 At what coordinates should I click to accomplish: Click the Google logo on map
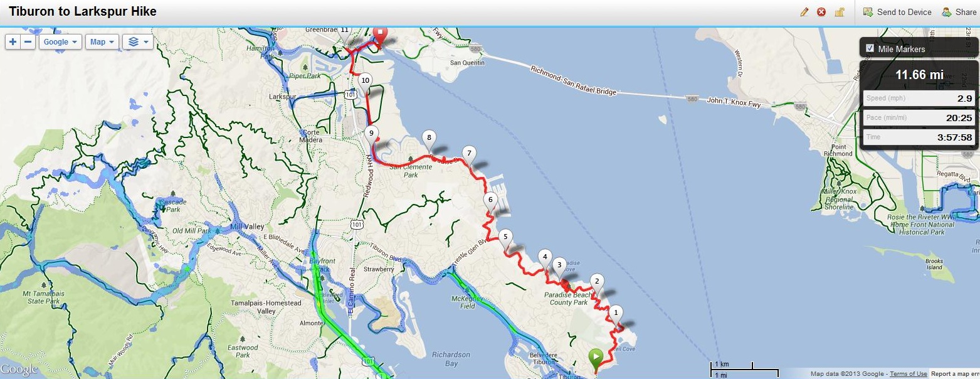[19, 370]
